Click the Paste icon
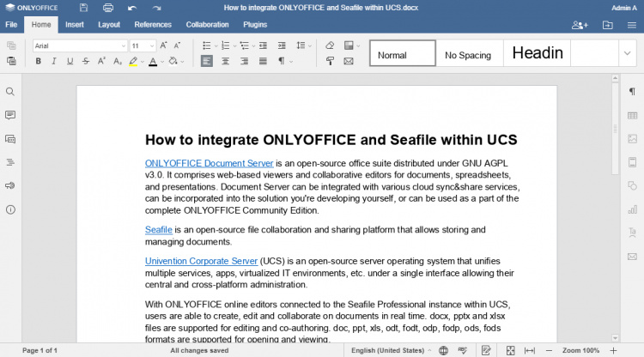Image resolution: width=644 pixels, height=357 pixels. tap(11, 61)
